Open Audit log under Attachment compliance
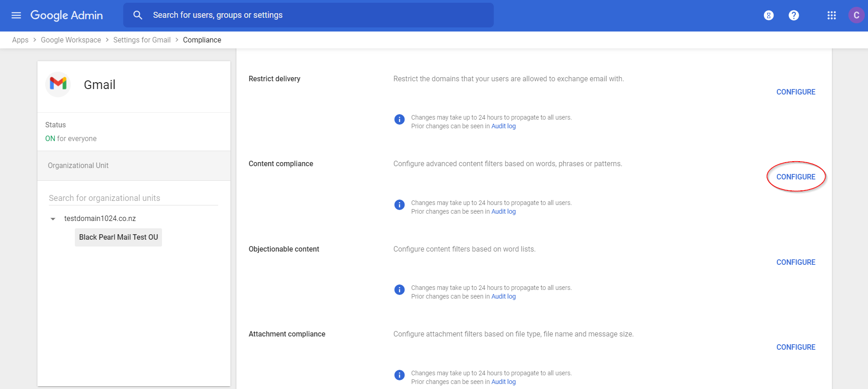Screen dimensions: 868x389 tap(503, 382)
